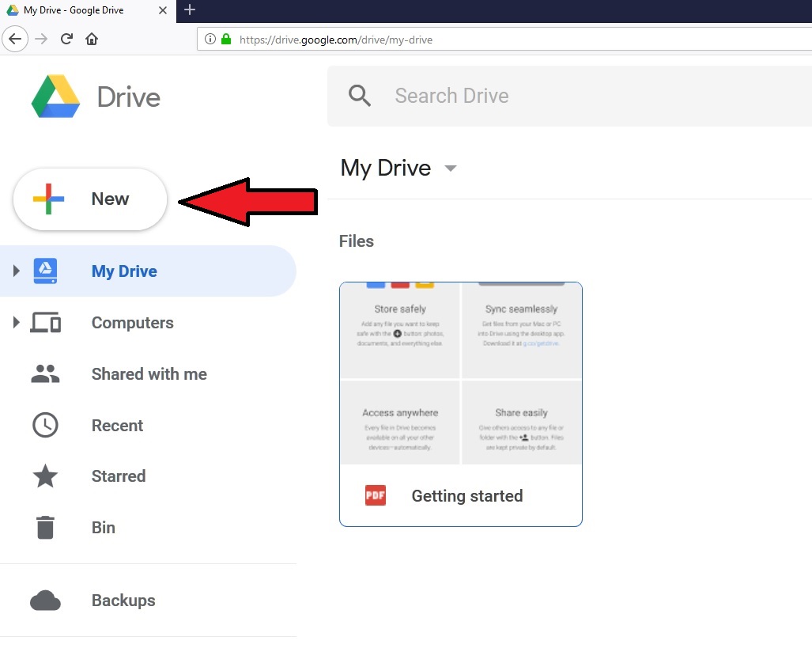Open the Bin trash icon
Viewport: 812px width, 648px height.
[x=45, y=527]
